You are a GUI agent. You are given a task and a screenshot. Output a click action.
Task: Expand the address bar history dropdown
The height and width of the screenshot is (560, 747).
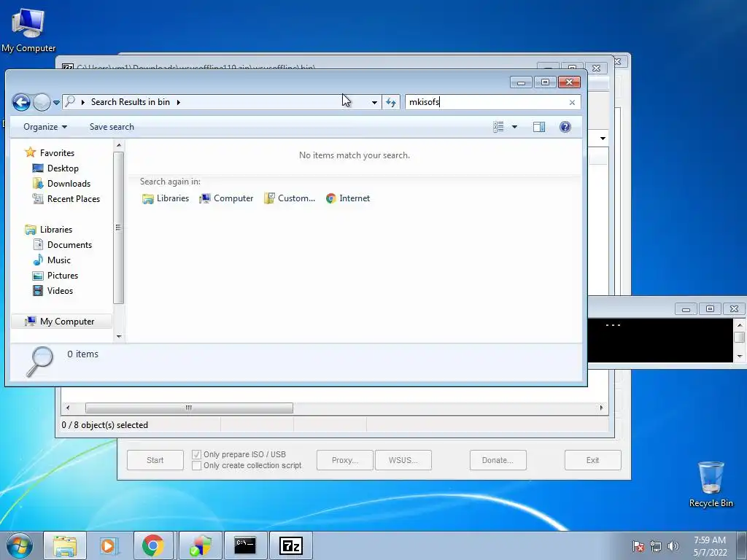click(374, 102)
